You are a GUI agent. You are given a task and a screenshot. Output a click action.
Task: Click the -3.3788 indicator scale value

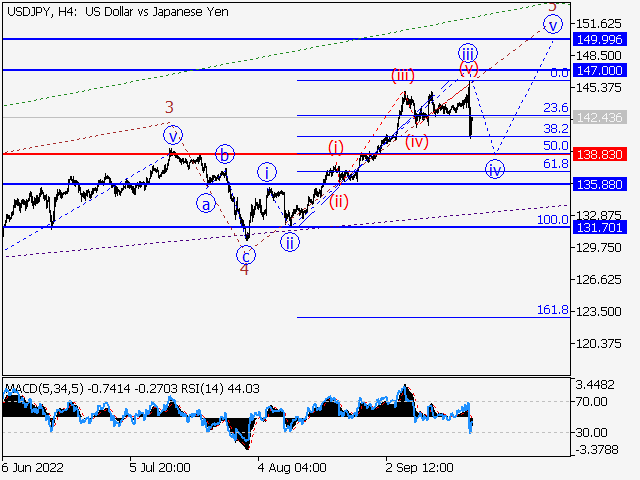coord(597,450)
